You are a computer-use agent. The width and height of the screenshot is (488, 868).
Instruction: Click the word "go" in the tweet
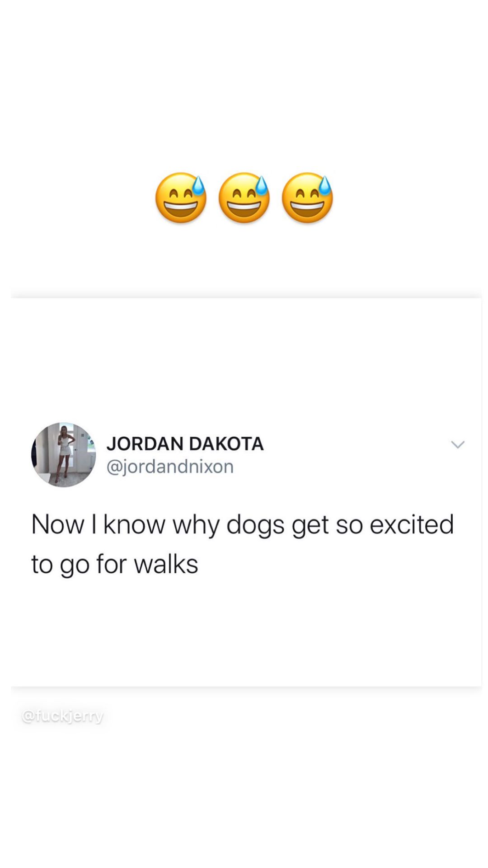(x=75, y=566)
